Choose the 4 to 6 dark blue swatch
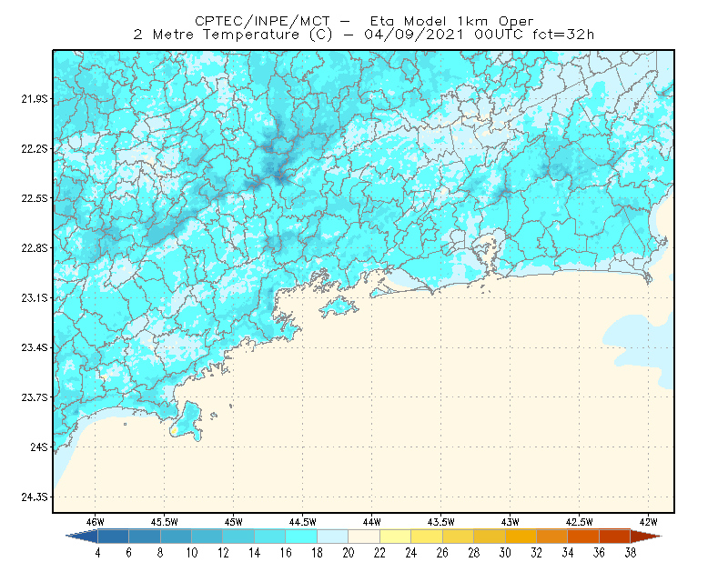The width and height of the screenshot is (728, 562). coord(113,537)
